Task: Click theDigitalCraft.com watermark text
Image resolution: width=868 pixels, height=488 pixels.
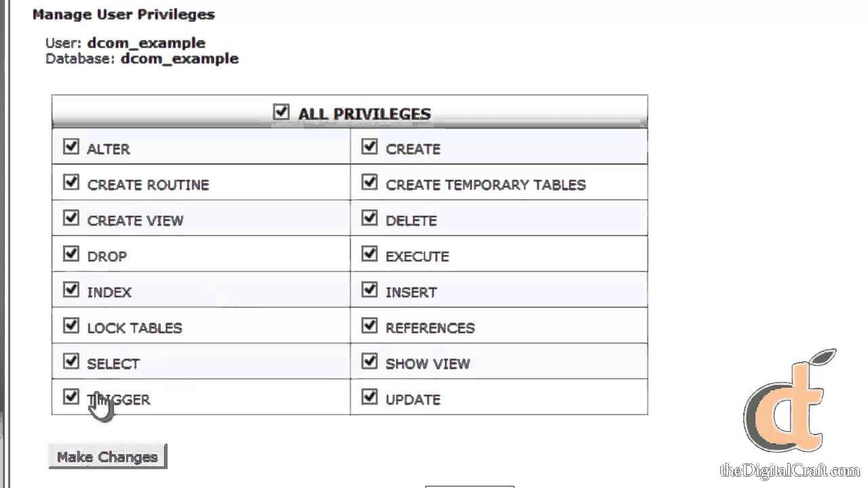Action: point(789,470)
